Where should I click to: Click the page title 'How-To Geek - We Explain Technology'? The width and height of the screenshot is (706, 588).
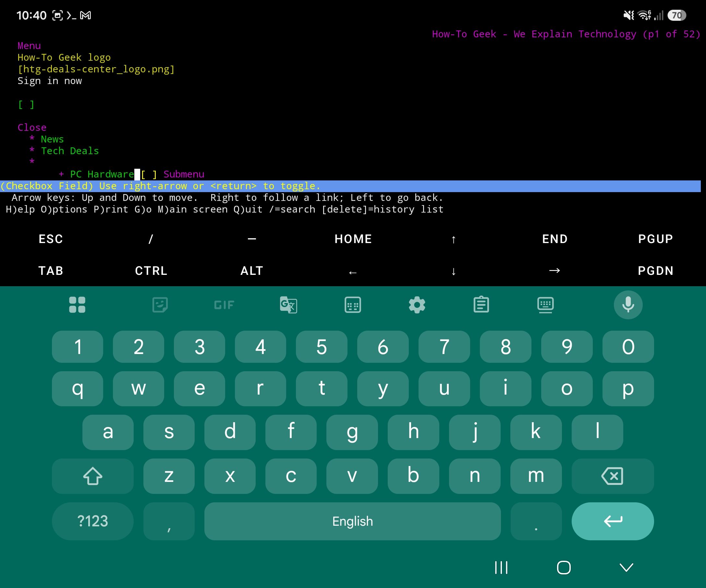click(x=534, y=34)
